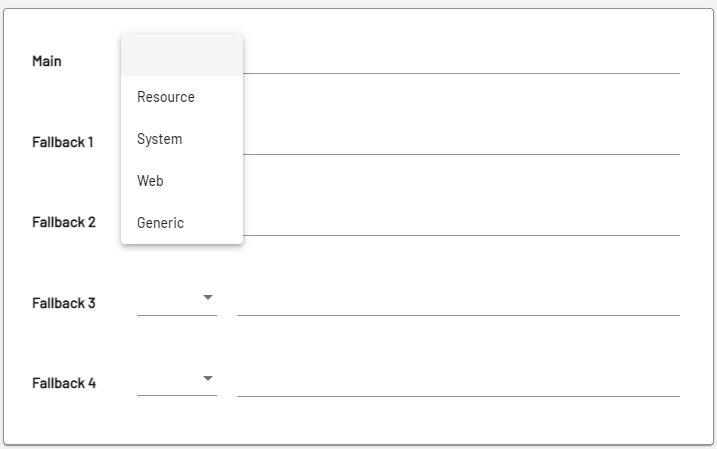Screen dimensions: 717x449
Task: Click the Main text input field
Action: pos(460,60)
